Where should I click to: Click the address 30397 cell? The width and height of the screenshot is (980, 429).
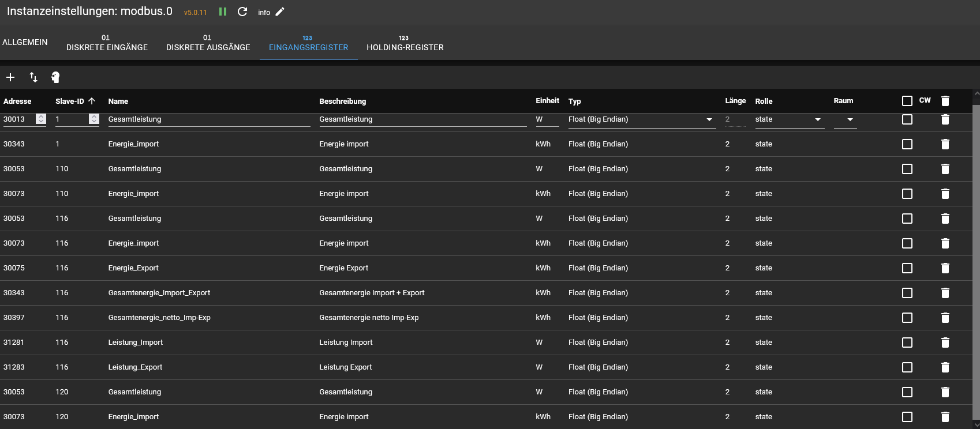pyautogui.click(x=14, y=318)
